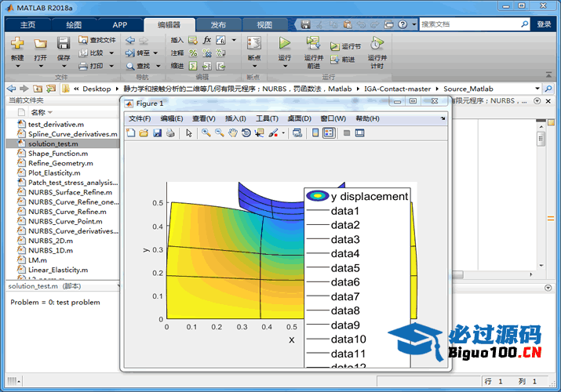561x392 pixels.
Task: Open the 查找 dropdown arrow
Action: point(158,66)
